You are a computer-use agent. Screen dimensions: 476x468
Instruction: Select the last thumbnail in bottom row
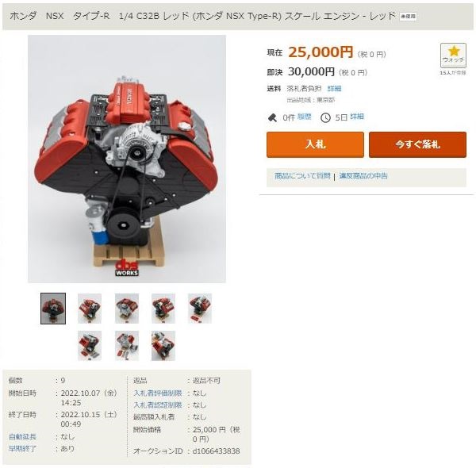pos(163,346)
